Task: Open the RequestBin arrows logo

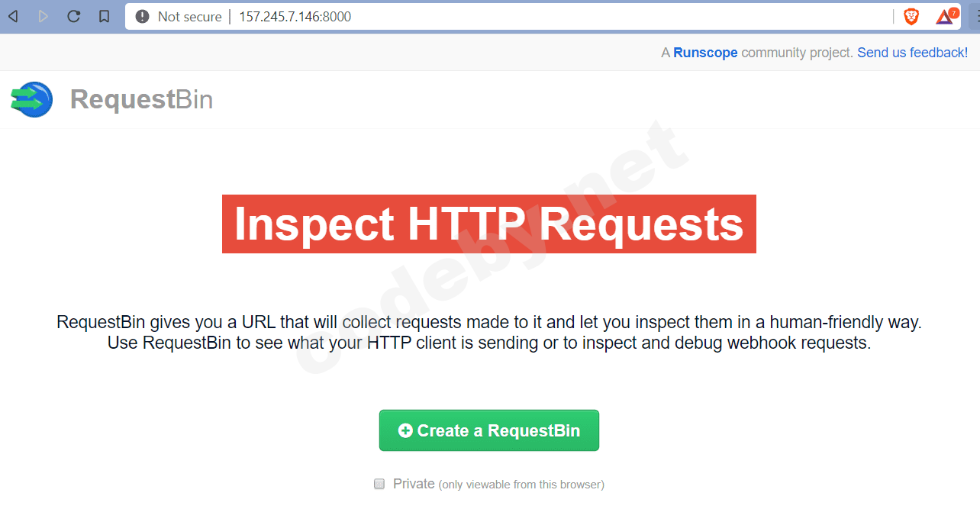Action: click(x=31, y=99)
